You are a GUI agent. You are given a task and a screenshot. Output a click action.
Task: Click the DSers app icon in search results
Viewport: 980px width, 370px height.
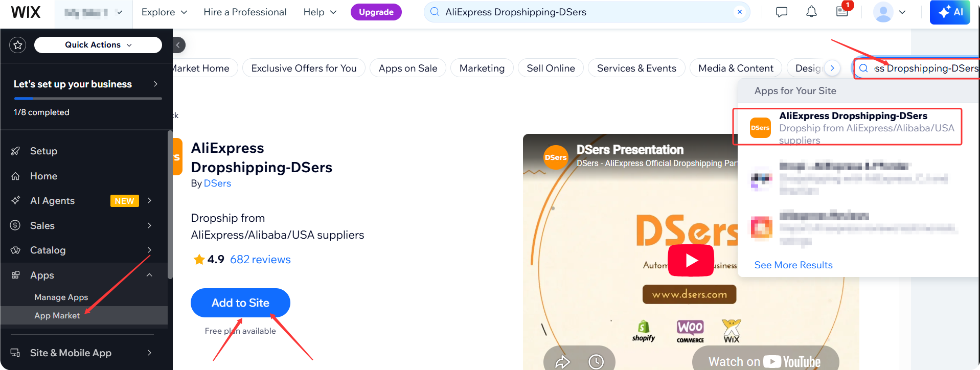tap(760, 128)
